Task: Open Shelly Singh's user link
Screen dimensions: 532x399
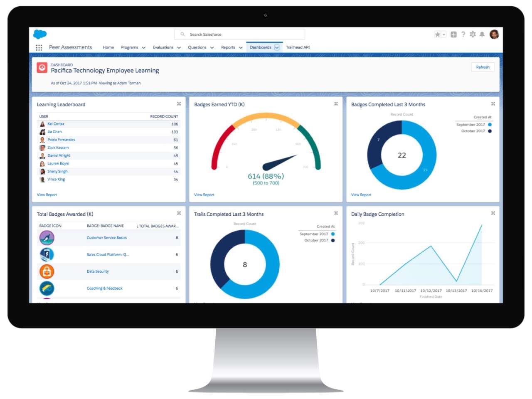Action: (x=57, y=171)
